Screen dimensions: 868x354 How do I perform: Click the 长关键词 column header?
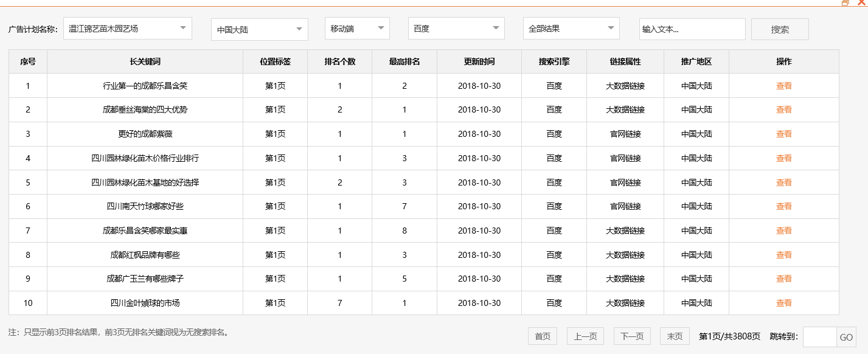click(x=144, y=61)
